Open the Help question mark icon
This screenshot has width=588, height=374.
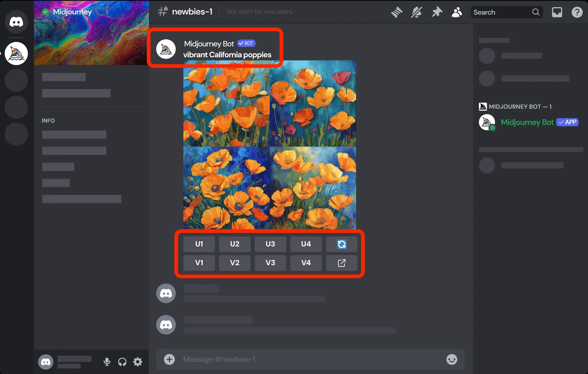[577, 12]
